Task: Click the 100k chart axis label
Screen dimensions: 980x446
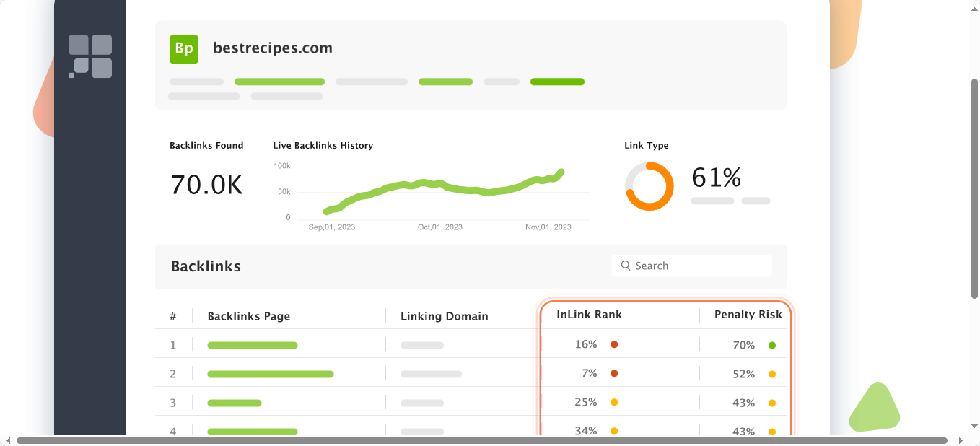Action: coord(282,165)
